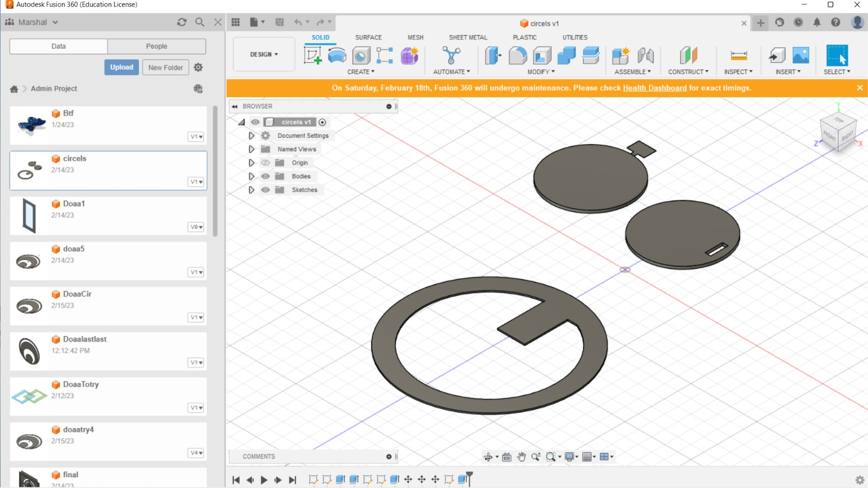Switch to the SURFACE tab

(368, 37)
